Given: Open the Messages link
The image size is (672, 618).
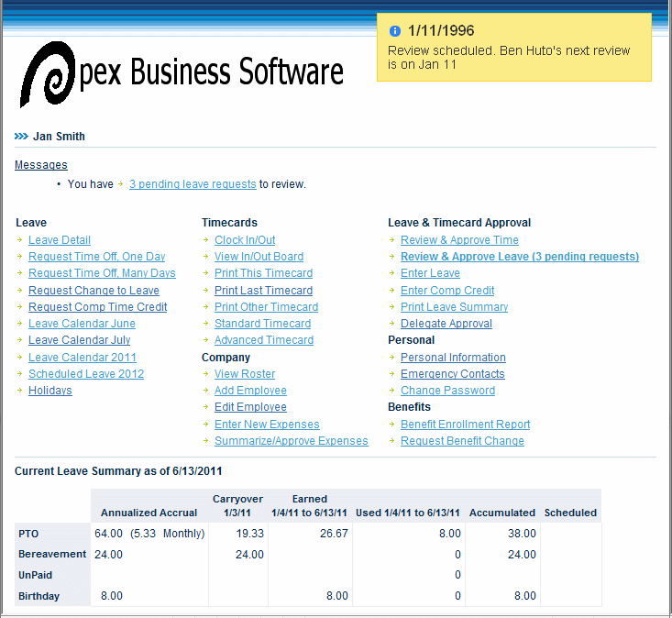Looking at the screenshot, I should tap(40, 165).
